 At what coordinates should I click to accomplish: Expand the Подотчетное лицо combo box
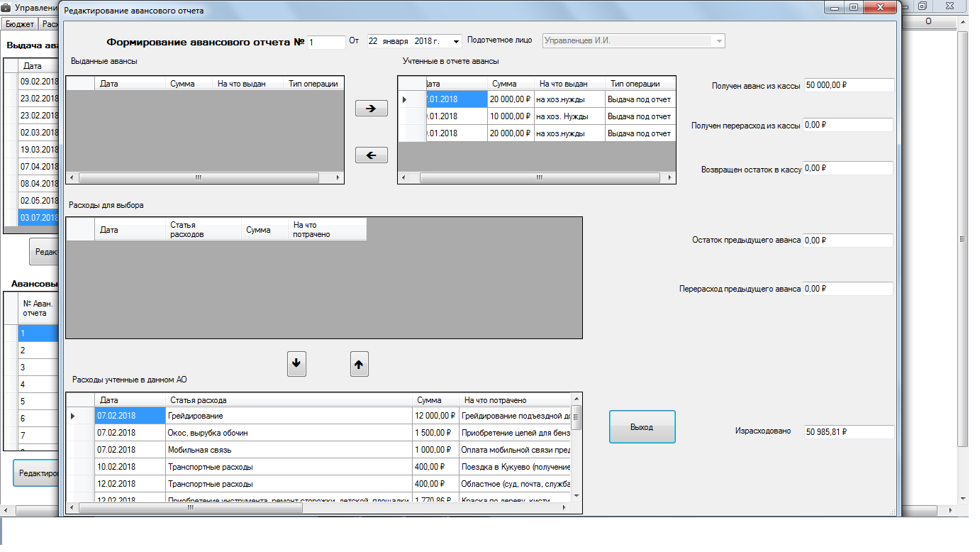point(719,42)
